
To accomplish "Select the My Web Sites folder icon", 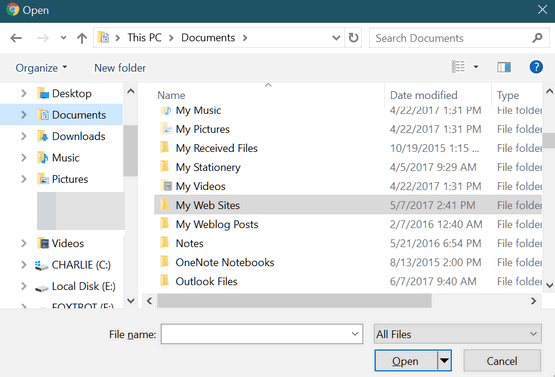I will [x=165, y=205].
